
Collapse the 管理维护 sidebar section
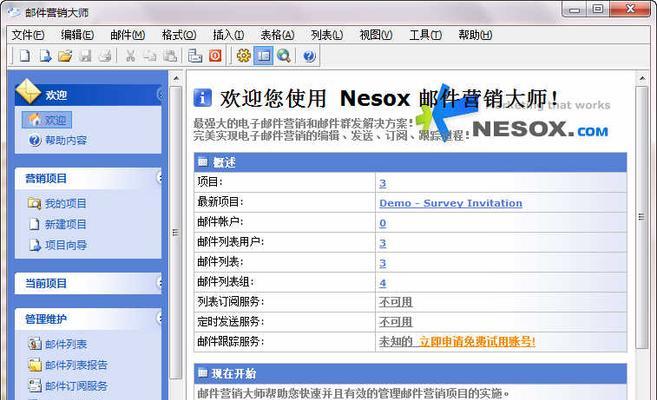coord(160,319)
